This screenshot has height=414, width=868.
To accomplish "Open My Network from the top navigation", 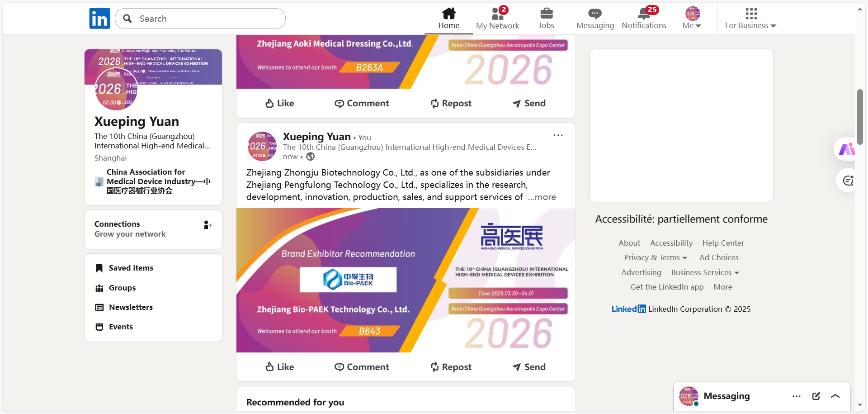I will [x=497, y=19].
